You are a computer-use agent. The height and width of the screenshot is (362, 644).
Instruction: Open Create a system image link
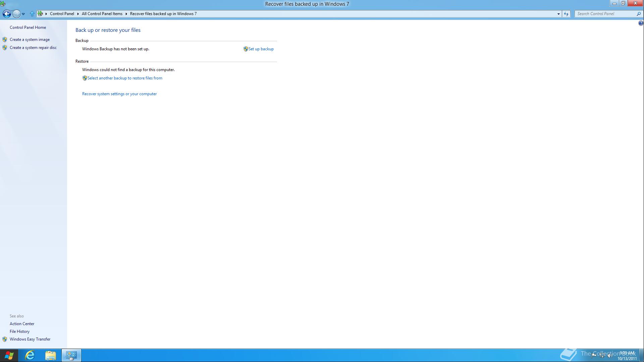point(30,40)
